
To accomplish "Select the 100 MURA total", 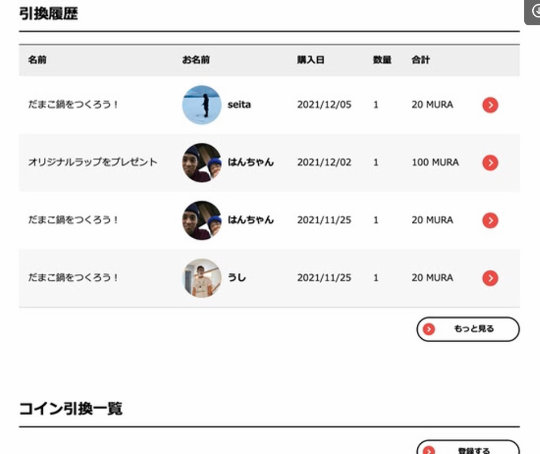I will click(x=435, y=162).
